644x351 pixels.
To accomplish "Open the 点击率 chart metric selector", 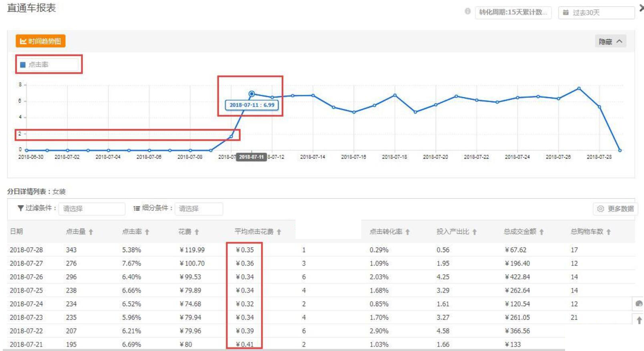I will 49,64.
